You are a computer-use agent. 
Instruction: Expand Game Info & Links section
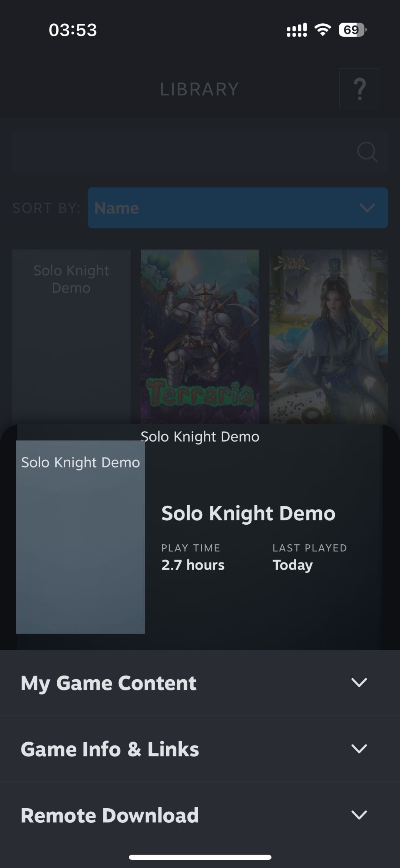click(200, 749)
